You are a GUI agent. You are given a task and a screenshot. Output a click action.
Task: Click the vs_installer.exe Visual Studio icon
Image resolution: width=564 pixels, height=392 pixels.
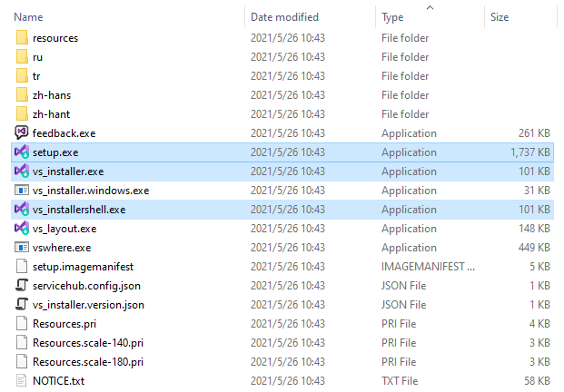pos(22,171)
